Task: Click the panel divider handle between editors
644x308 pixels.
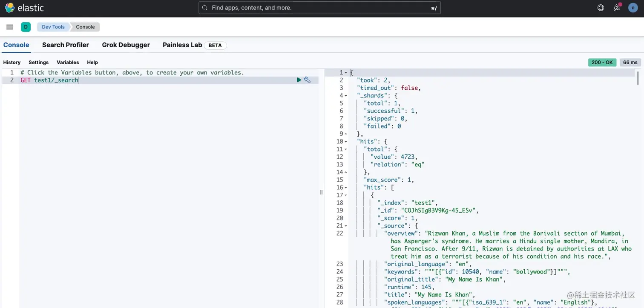Action: [321, 192]
